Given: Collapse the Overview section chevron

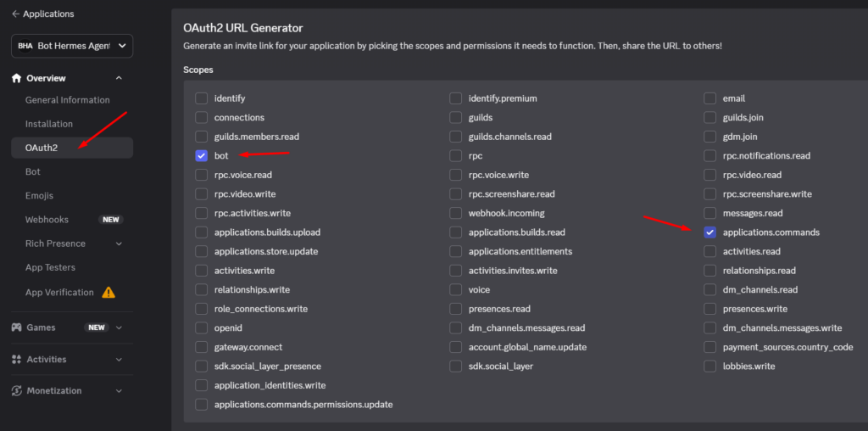Looking at the screenshot, I should tap(119, 78).
